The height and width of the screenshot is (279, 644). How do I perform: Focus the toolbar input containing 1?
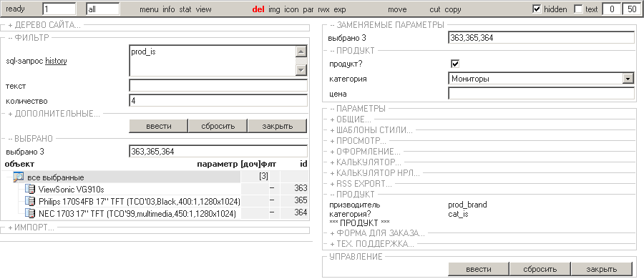59,9
